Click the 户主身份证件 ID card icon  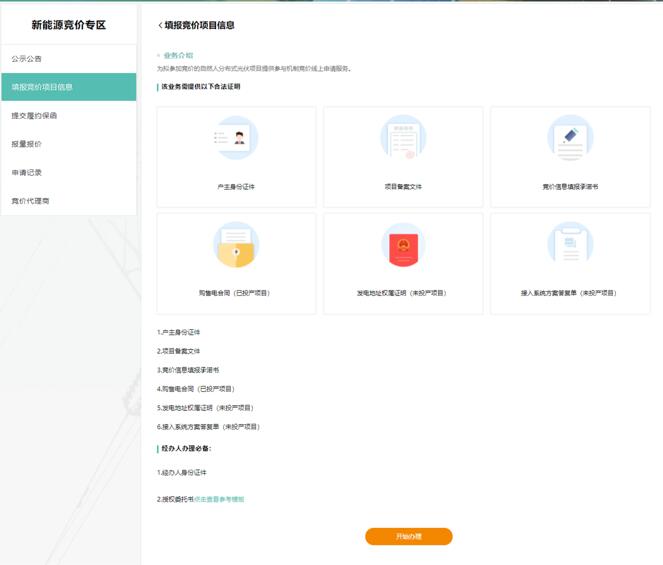click(236, 139)
